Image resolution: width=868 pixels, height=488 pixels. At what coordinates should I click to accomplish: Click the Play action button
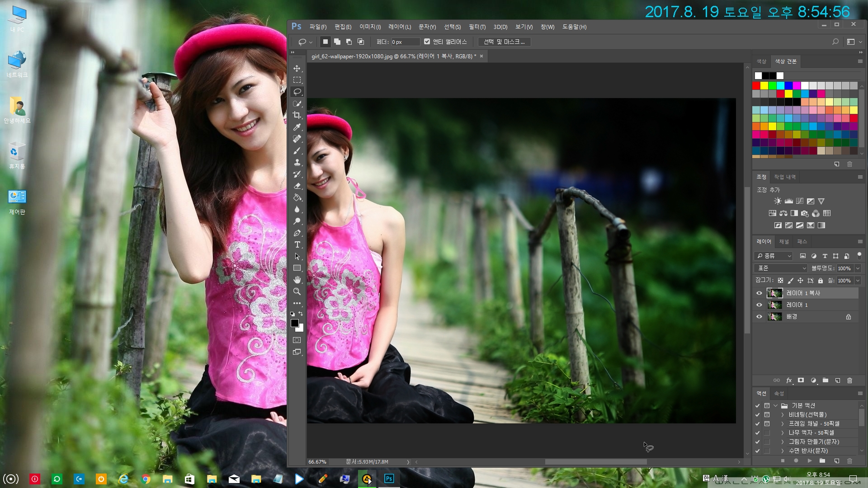click(x=809, y=461)
